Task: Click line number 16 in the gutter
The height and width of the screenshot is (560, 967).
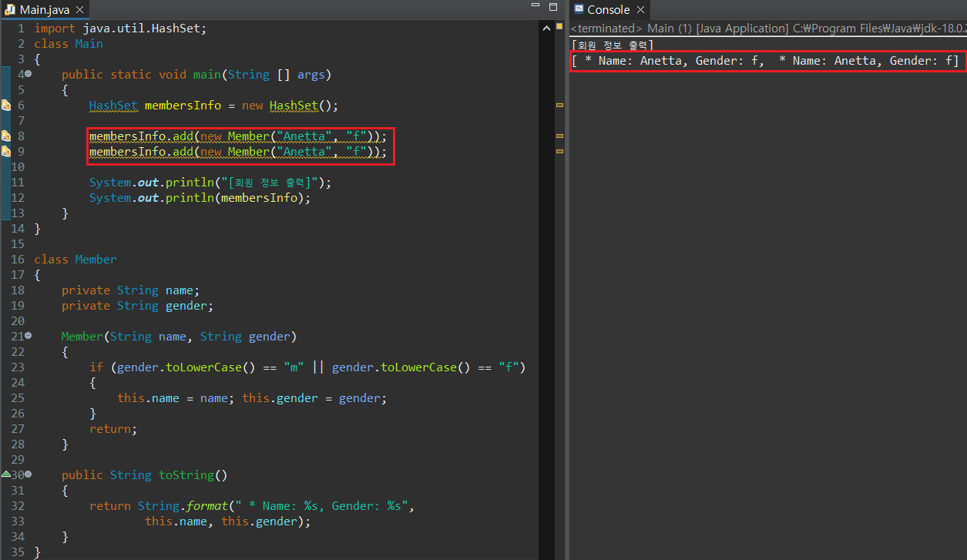Action: [18, 260]
